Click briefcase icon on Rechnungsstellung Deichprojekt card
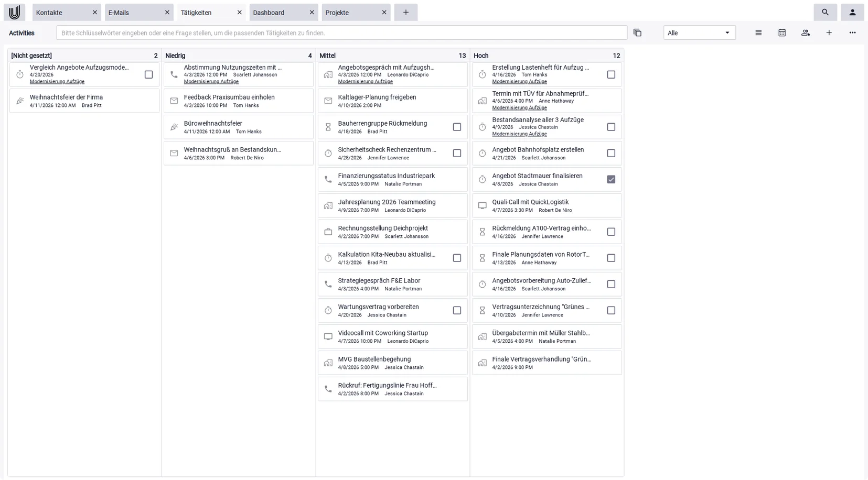The height and width of the screenshot is (480, 868). coord(328,232)
